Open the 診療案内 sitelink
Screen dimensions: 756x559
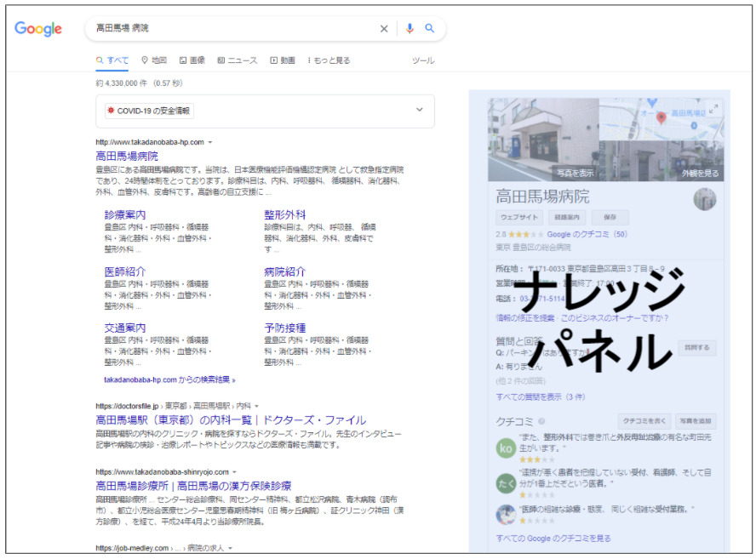click(125, 215)
